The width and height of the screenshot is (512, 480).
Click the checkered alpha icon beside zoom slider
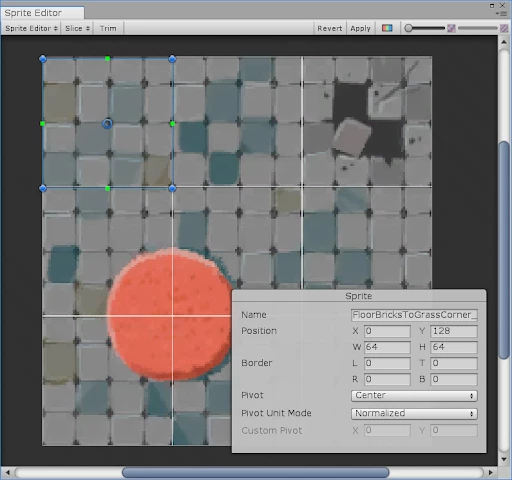point(451,28)
